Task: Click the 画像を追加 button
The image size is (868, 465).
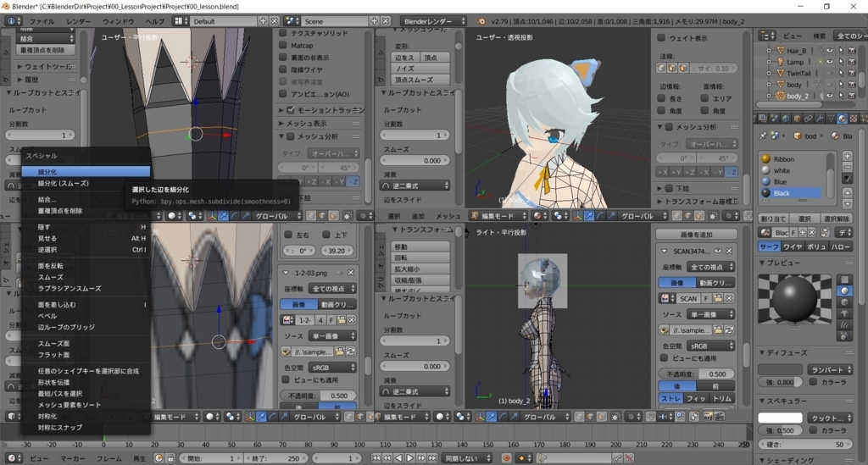Action: click(697, 235)
